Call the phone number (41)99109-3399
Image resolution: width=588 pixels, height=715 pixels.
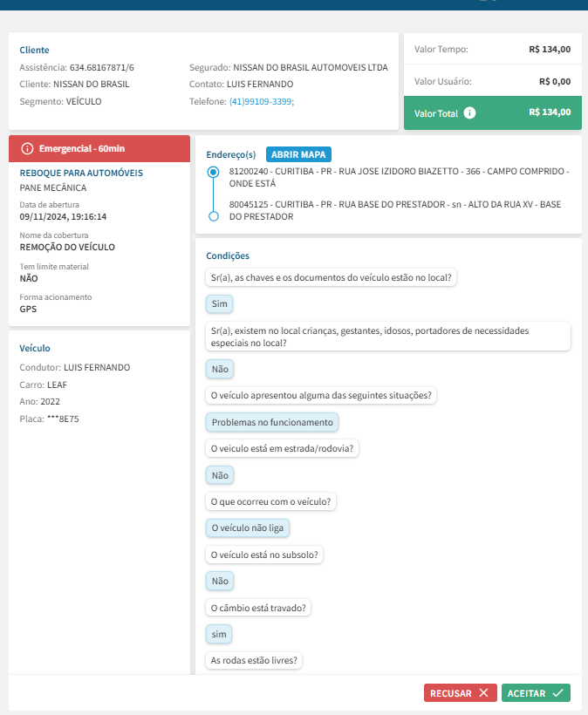pos(262,101)
